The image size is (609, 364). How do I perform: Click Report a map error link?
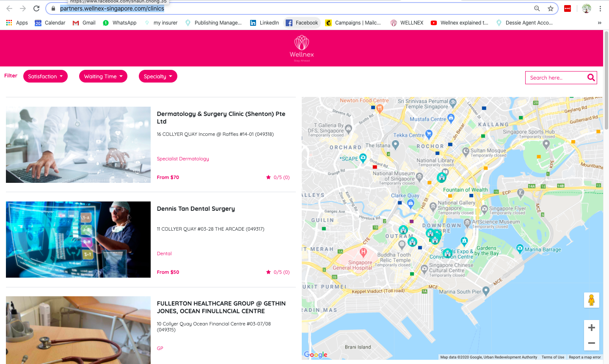(585, 357)
